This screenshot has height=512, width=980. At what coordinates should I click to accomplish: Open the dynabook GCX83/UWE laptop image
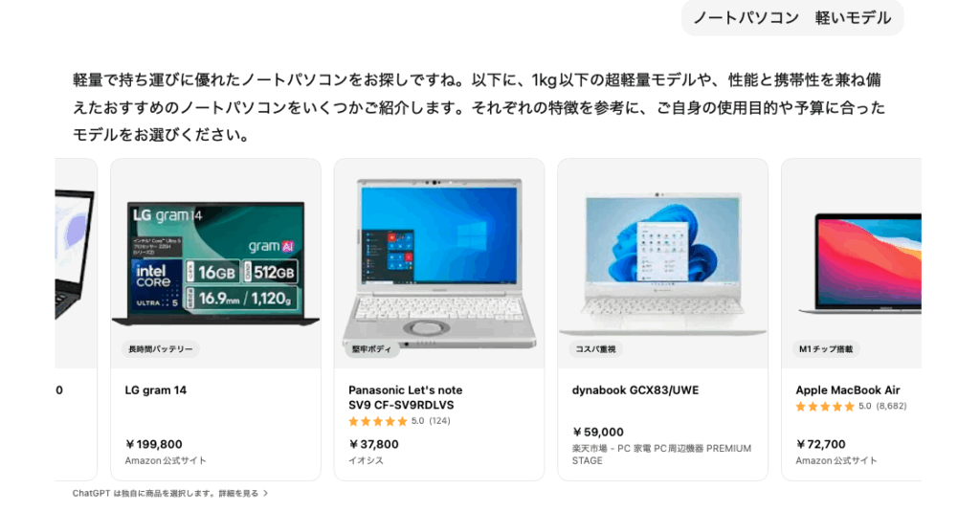tap(662, 262)
